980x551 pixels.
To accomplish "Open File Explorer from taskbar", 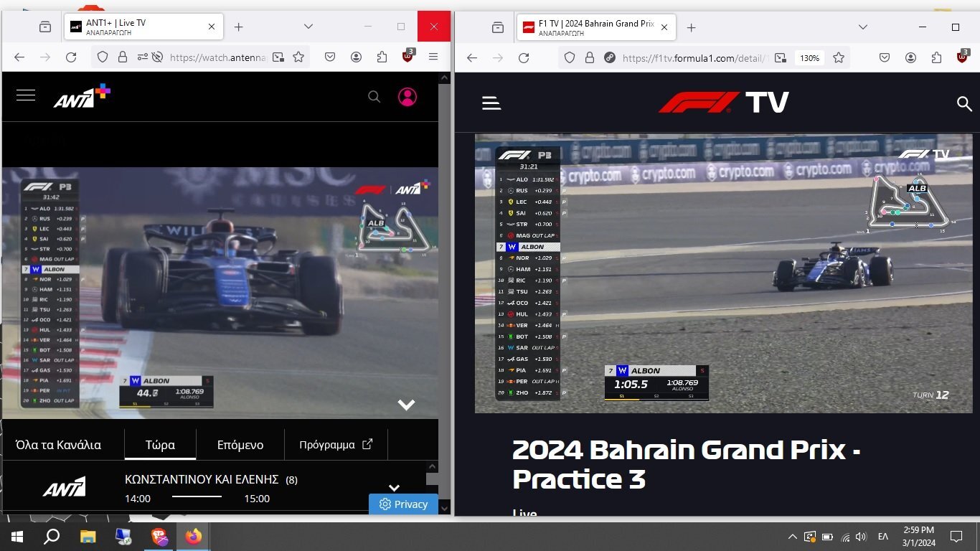I will tap(88, 537).
